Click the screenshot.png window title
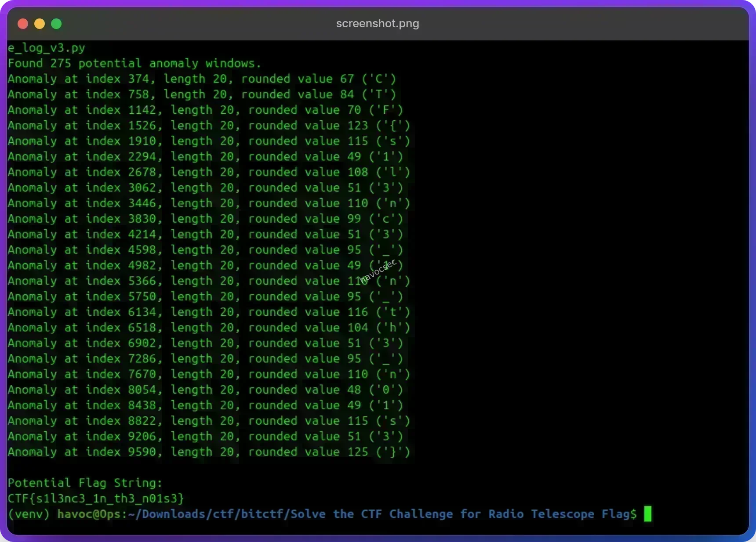This screenshot has height=542, width=756. point(378,23)
